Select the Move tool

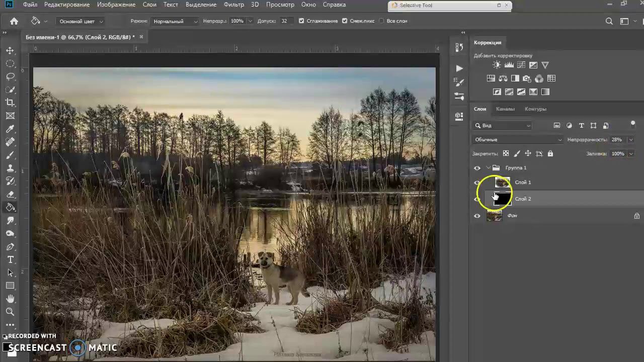point(10,51)
